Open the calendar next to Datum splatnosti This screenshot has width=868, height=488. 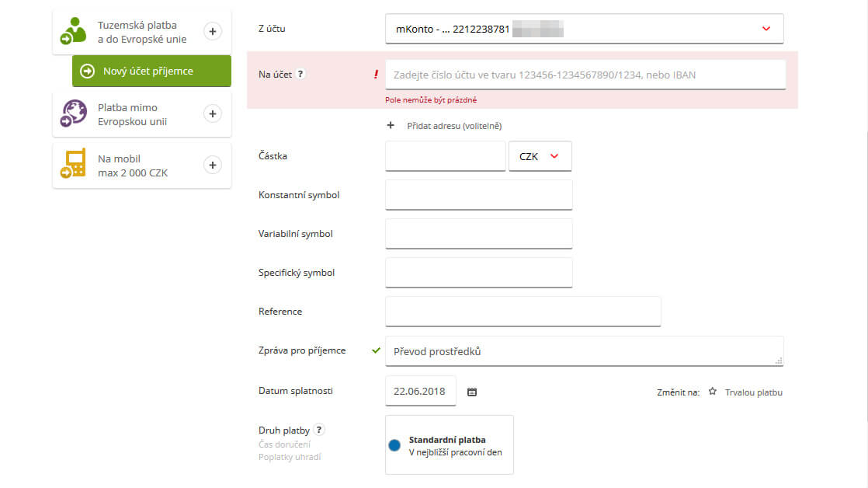(x=472, y=391)
